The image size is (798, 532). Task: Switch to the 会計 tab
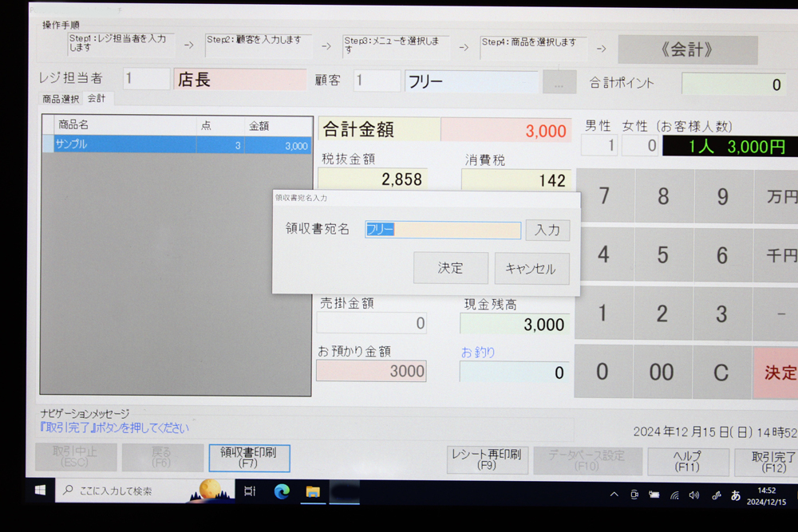(97, 99)
